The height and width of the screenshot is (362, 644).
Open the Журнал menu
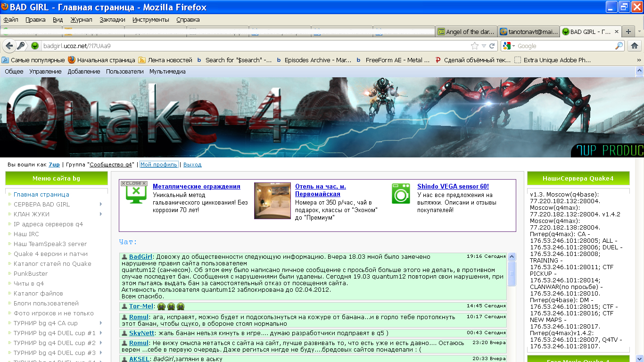pyautogui.click(x=81, y=20)
